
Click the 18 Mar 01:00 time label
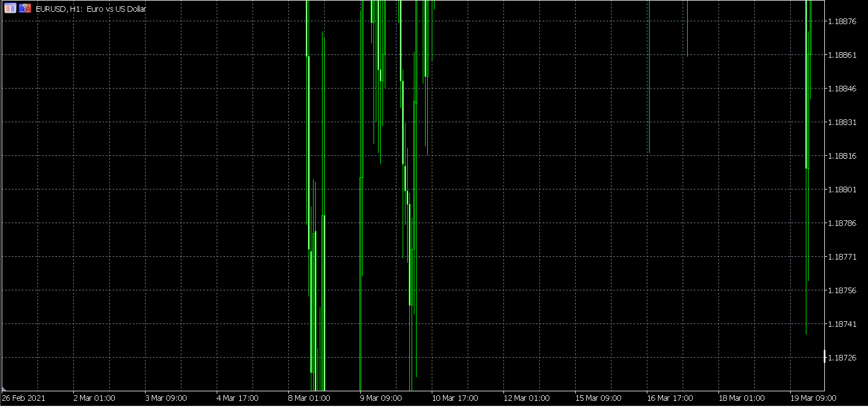click(x=741, y=399)
